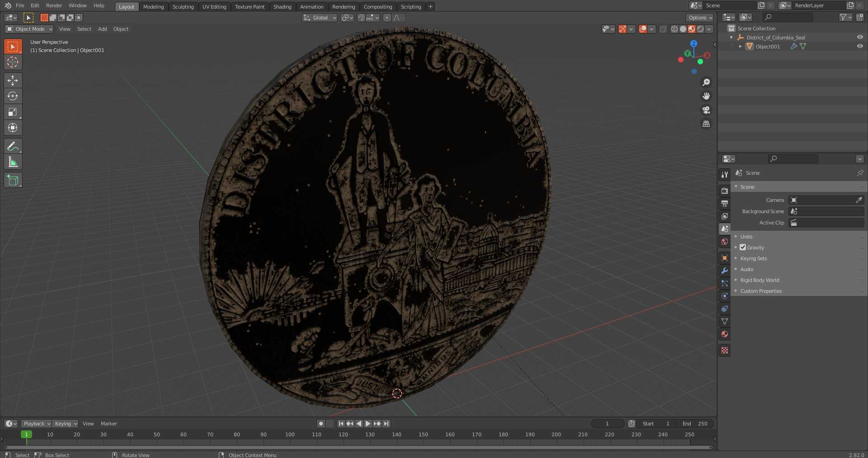The width and height of the screenshot is (868, 458).
Task: Open the Tool properties tab
Action: tap(725, 175)
